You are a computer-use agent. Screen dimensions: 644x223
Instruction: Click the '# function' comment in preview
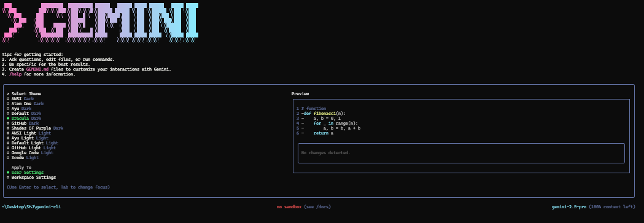click(314, 108)
